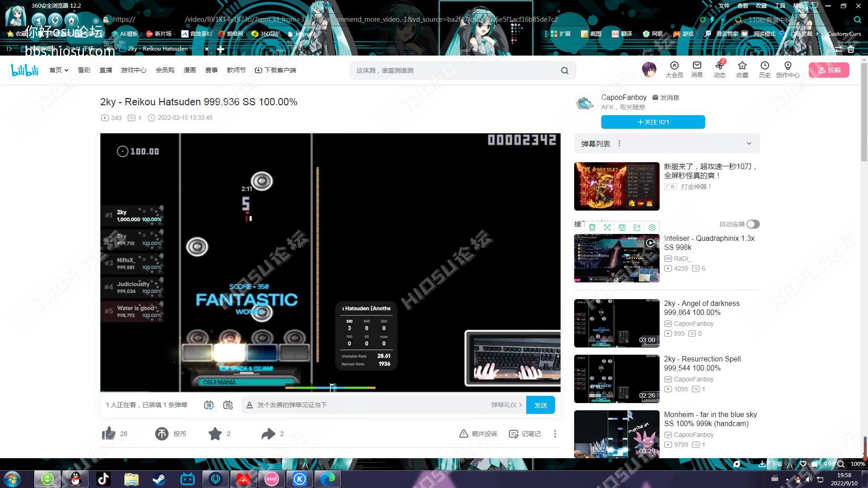Open the osu! taskbar icon
Screen dimensions: 868x488
[271, 479]
